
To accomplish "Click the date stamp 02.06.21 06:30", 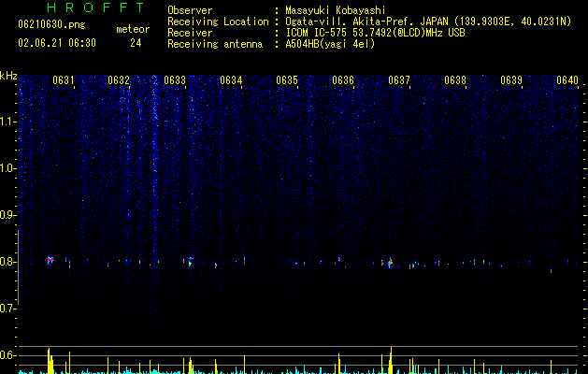I will click(57, 43).
